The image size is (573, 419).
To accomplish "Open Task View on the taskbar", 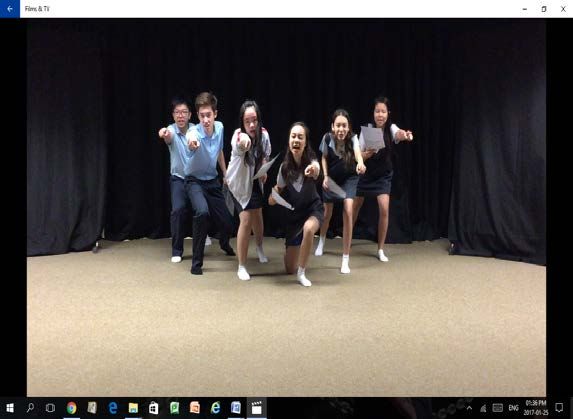I will (x=50, y=408).
